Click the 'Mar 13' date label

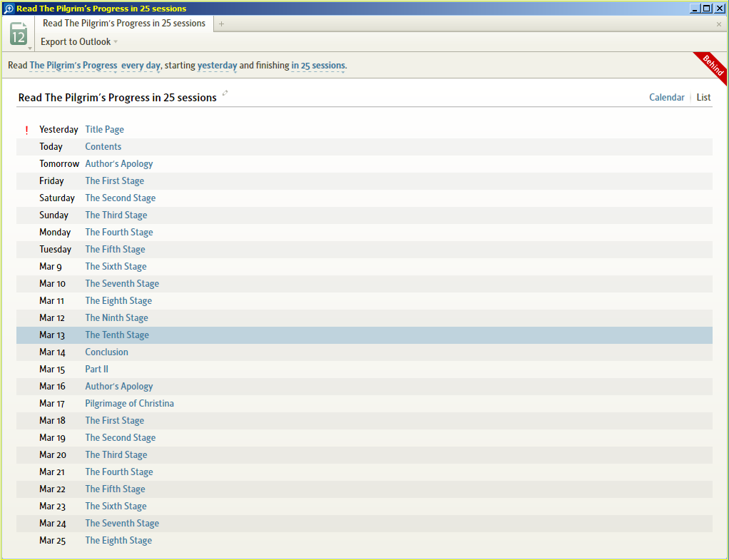click(52, 335)
